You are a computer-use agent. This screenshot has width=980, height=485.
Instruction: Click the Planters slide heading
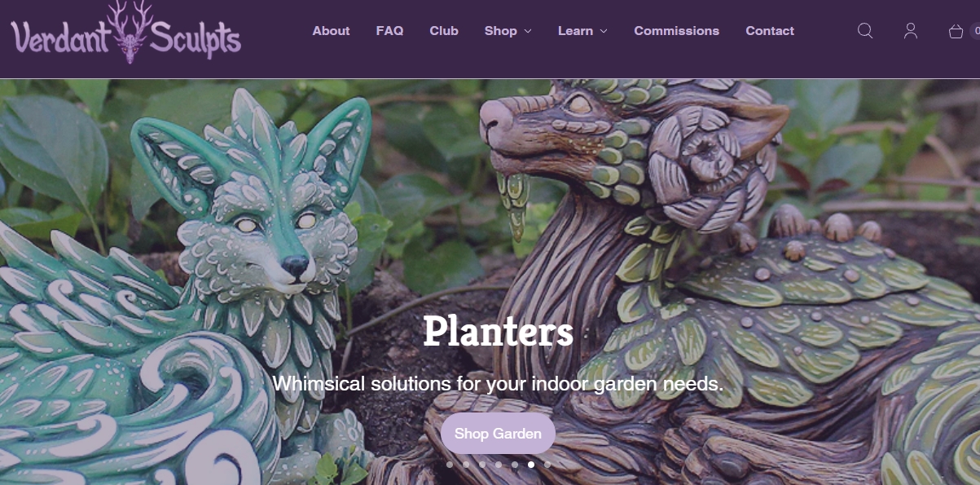[x=498, y=332]
